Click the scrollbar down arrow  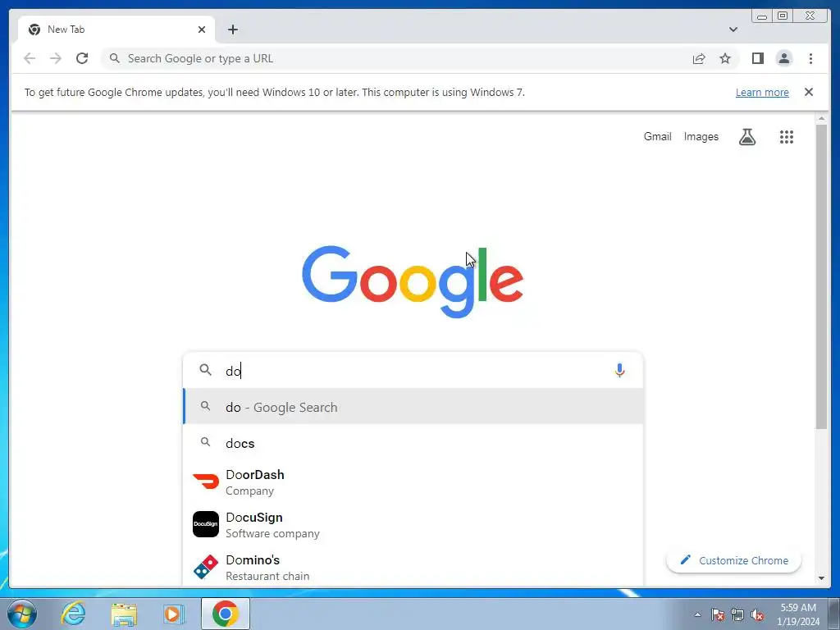821,578
